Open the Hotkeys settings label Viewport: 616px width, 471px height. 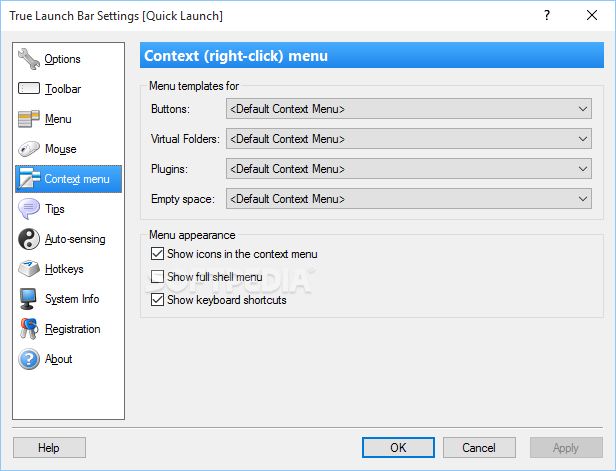[x=64, y=269]
